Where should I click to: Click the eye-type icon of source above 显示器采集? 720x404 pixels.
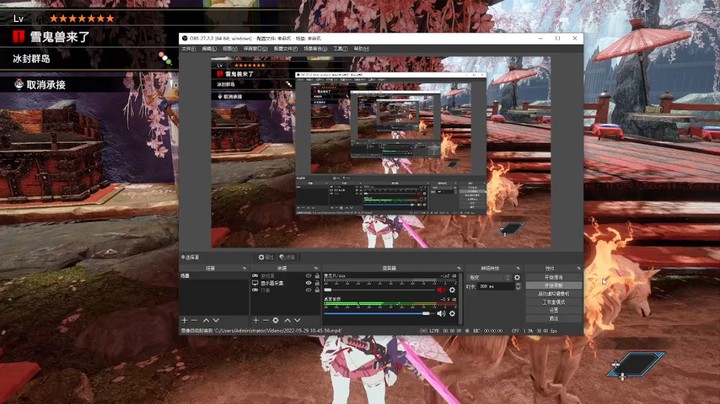click(x=255, y=276)
